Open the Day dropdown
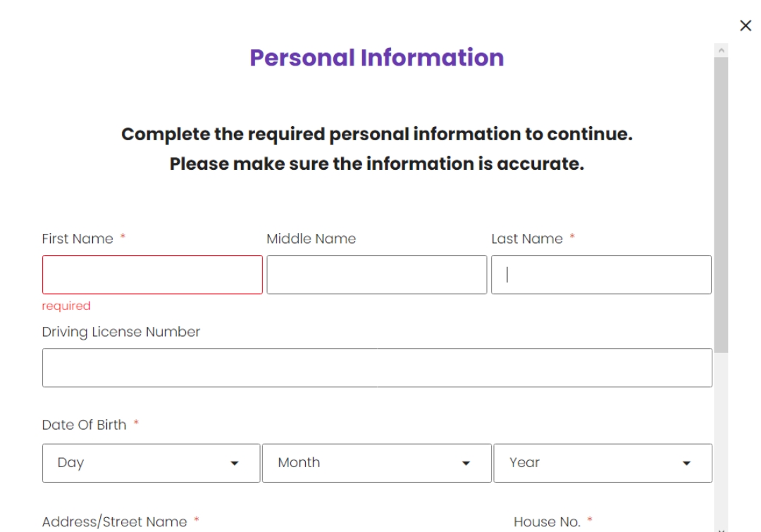 point(151,463)
